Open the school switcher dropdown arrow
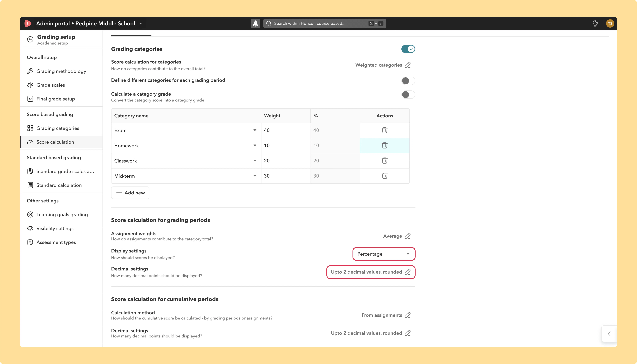Viewport: 637px width, 364px height. click(141, 24)
